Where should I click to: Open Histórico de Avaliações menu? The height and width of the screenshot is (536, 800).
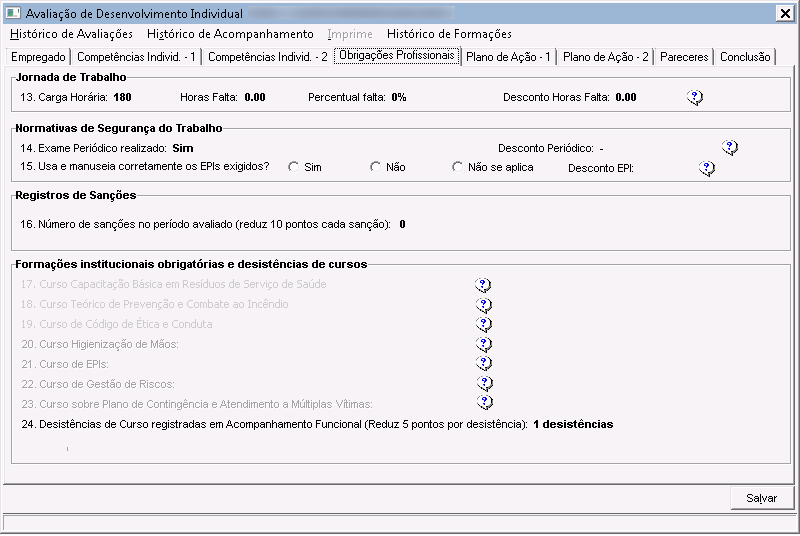[71, 34]
